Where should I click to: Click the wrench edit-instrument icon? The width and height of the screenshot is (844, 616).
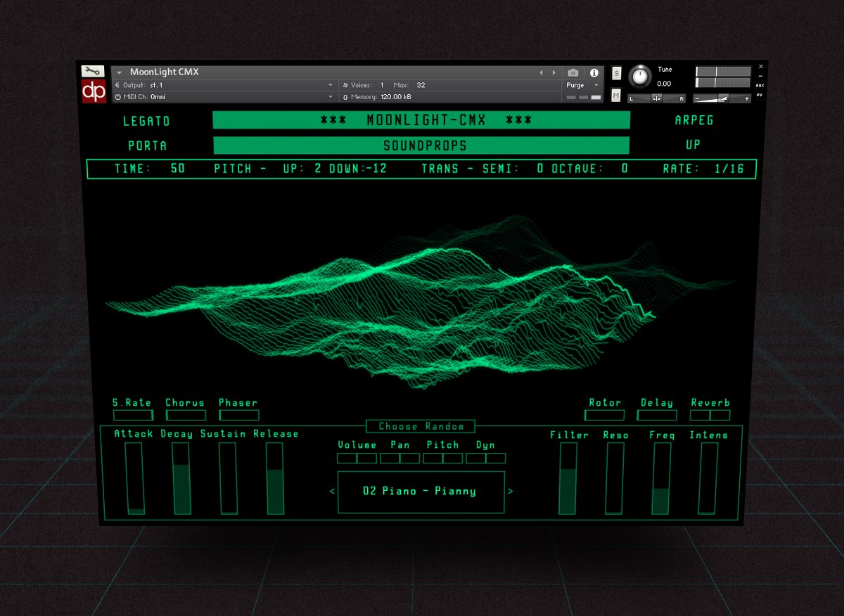(x=91, y=71)
